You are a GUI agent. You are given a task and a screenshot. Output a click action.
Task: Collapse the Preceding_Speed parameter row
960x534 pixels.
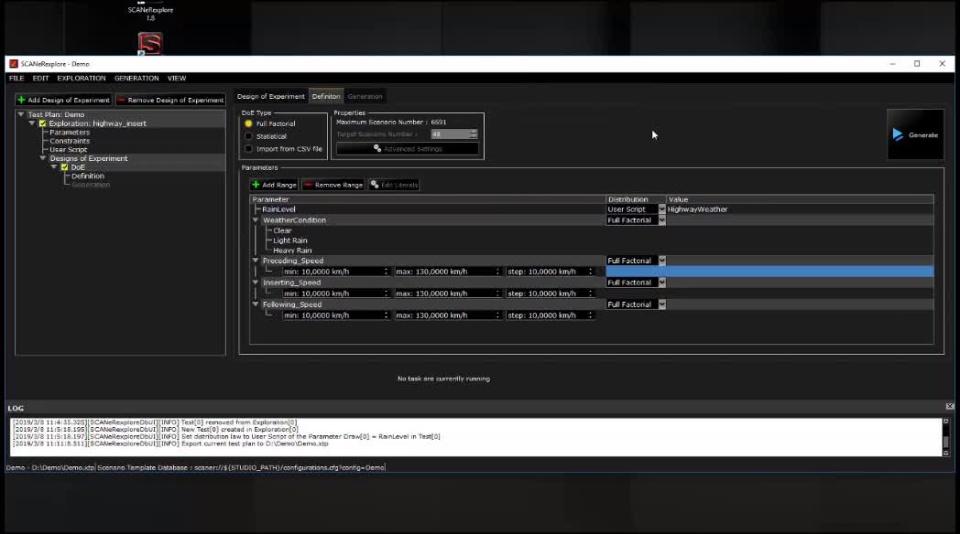(x=255, y=260)
